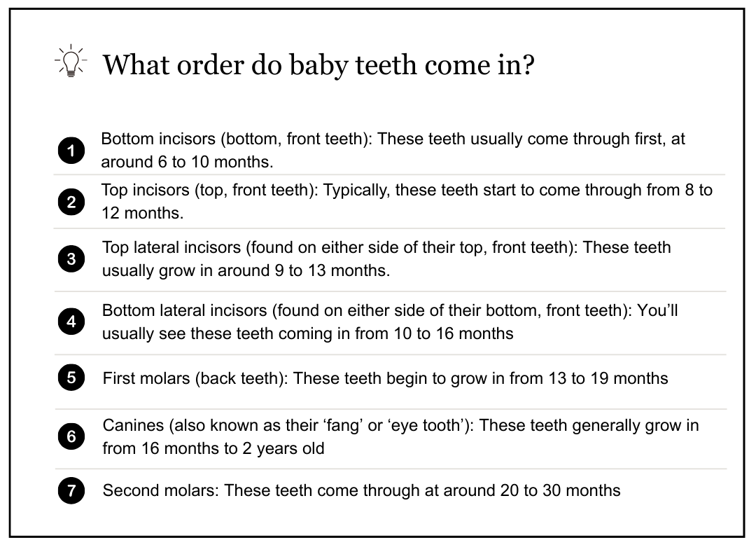This screenshot has height=538, width=756.
Task: Click the number 6 circle badge
Action: (x=71, y=436)
